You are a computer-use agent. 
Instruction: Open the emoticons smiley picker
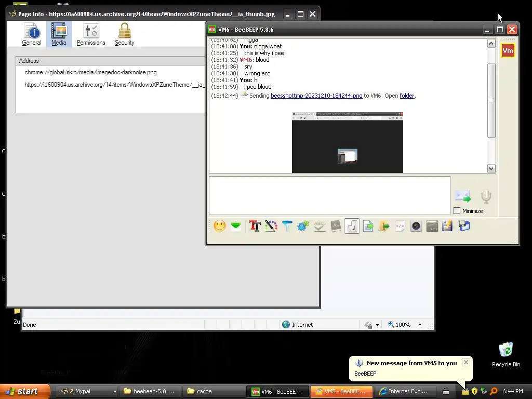(220, 226)
